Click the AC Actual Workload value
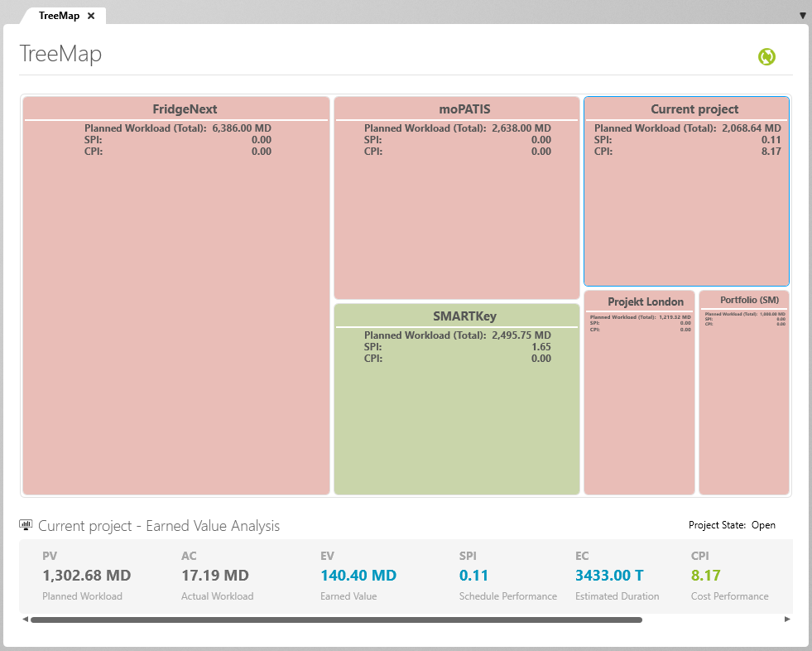 click(x=214, y=576)
